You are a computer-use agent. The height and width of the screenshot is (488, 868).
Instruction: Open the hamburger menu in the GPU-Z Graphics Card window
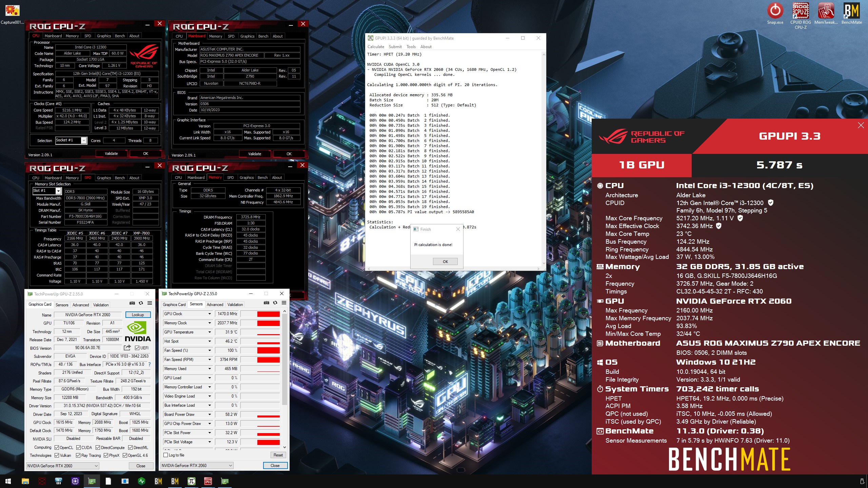tap(150, 303)
